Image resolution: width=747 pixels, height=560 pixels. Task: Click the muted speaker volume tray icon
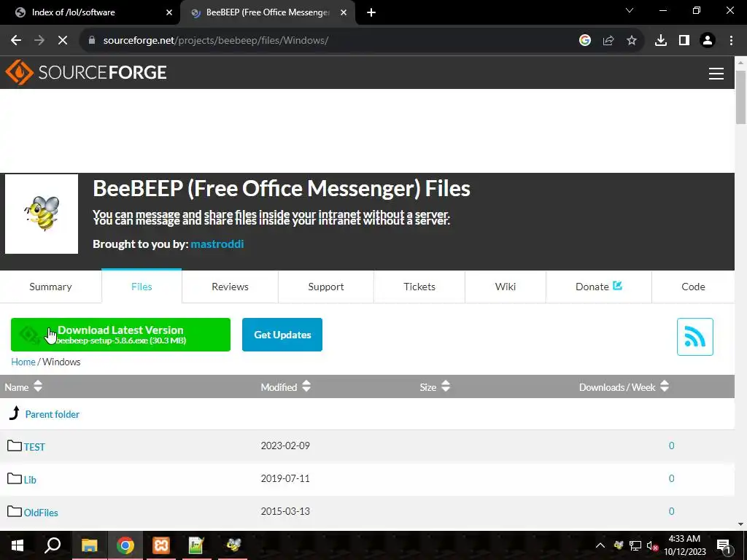(652, 545)
